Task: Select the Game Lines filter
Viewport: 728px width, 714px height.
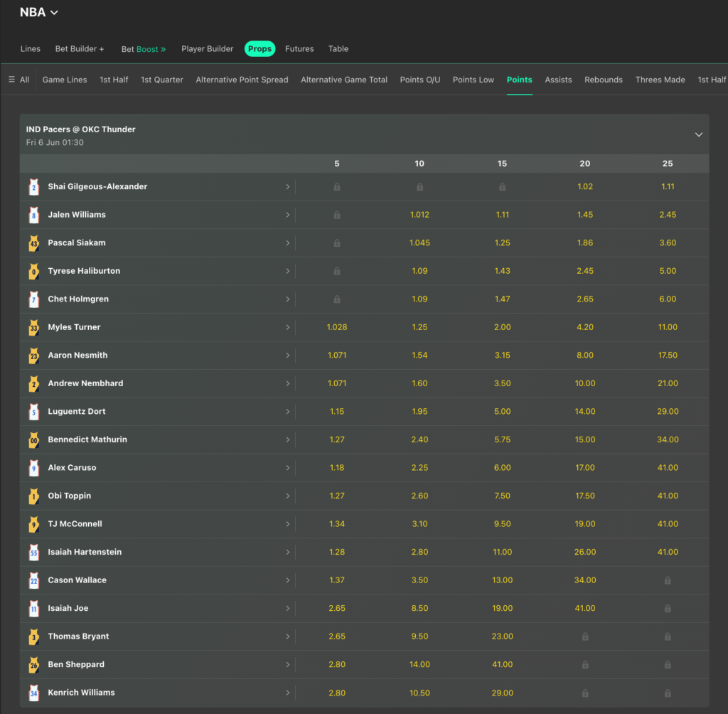Action: click(65, 80)
